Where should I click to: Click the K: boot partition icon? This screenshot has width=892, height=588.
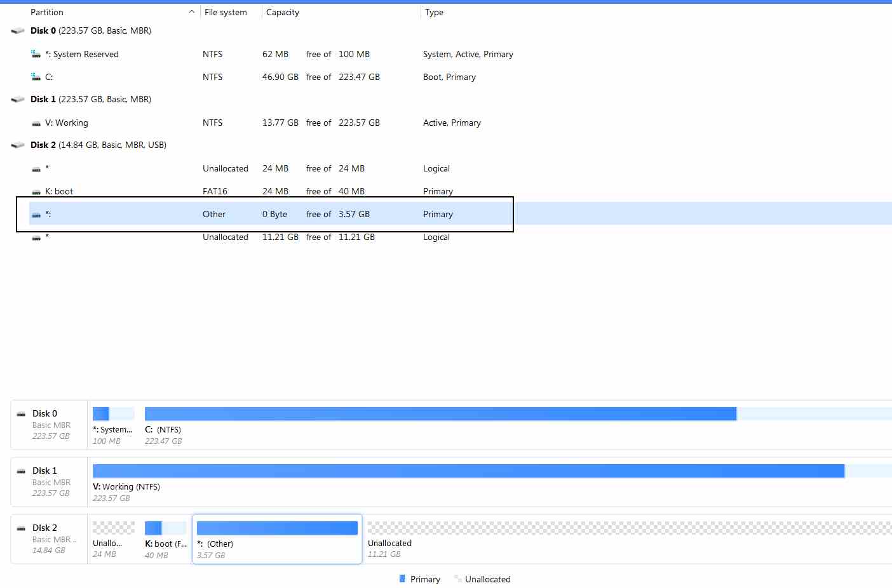[36, 192]
